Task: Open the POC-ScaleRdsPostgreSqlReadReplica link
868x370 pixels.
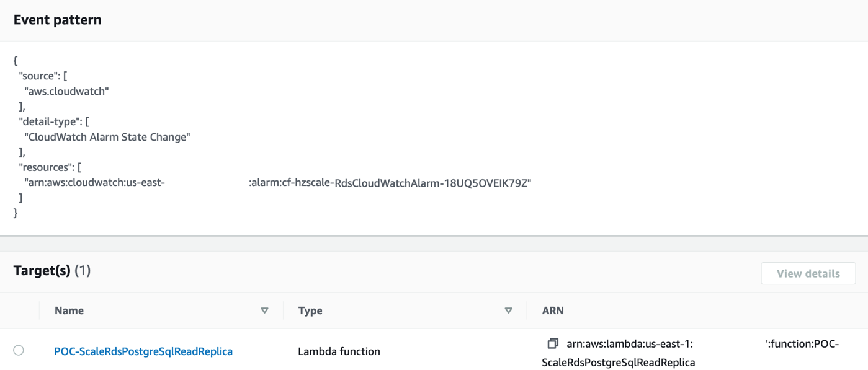Action: pos(143,351)
